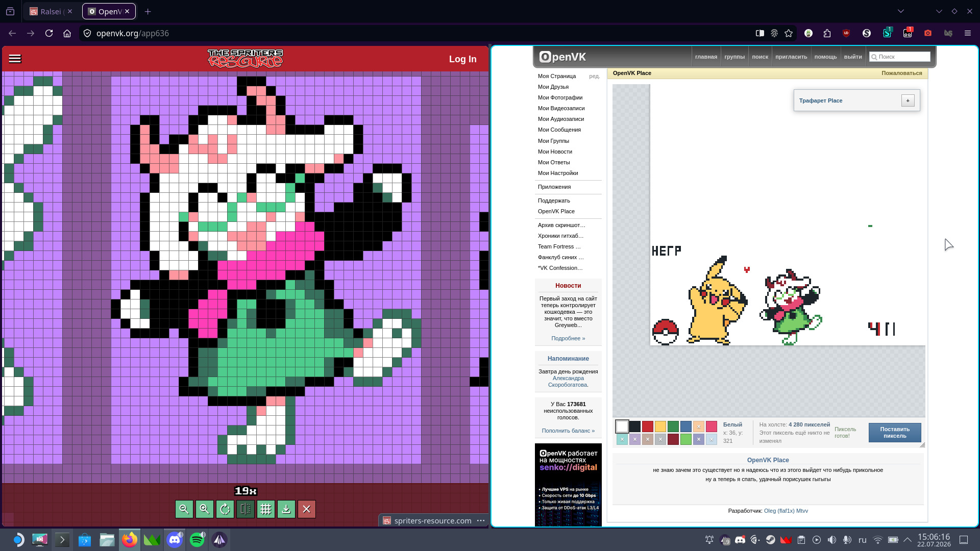The image size is (980, 551).
Task: Toggle the browser sidebar/split view icon
Action: point(760,33)
